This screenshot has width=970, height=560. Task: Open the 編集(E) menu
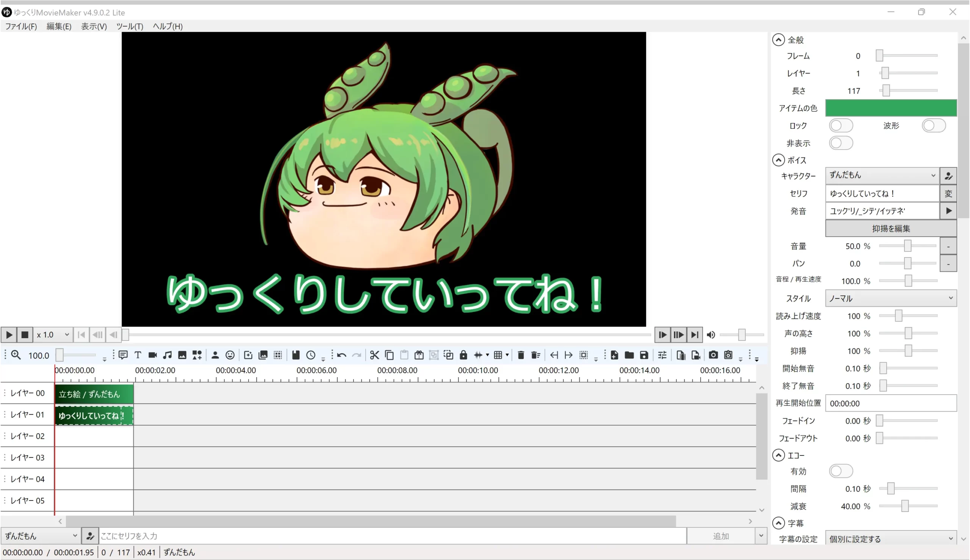(x=59, y=26)
